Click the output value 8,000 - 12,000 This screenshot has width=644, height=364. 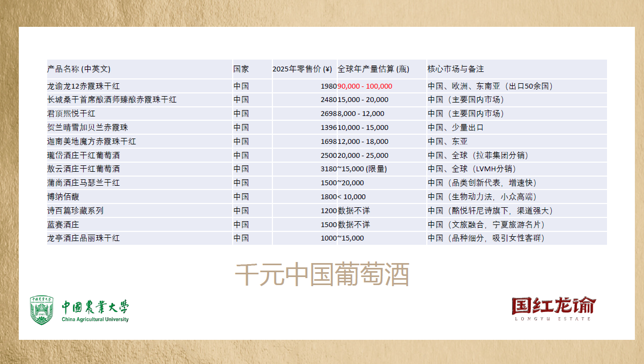(361, 114)
